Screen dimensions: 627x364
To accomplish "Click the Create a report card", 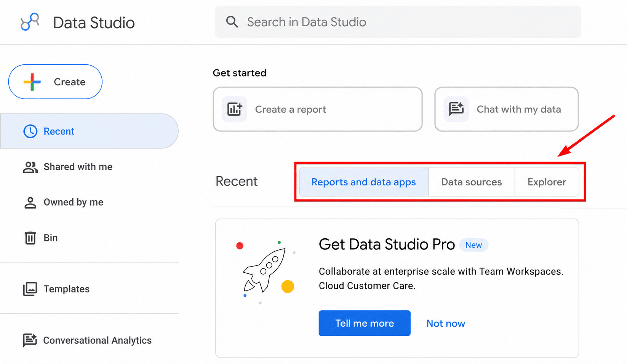I will pyautogui.click(x=318, y=109).
